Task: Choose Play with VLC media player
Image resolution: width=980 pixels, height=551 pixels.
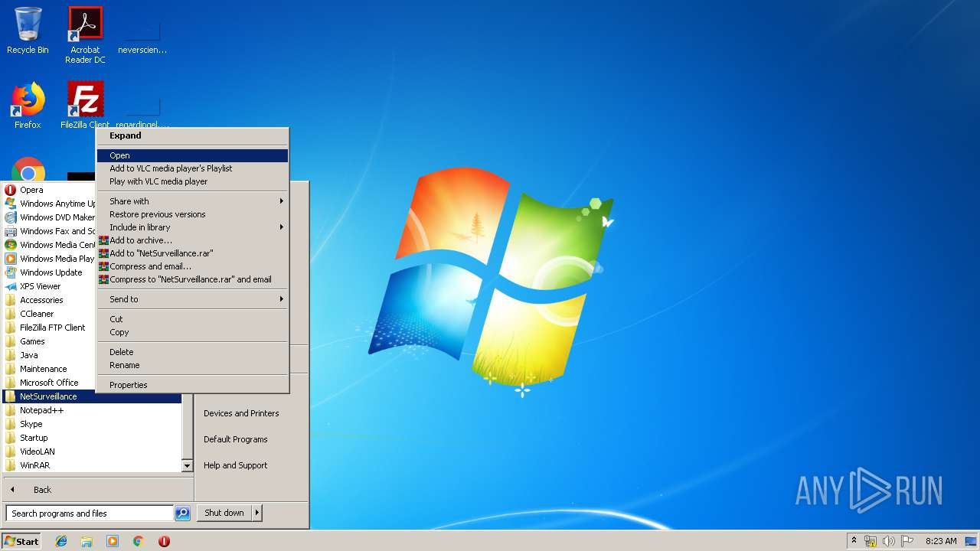Action: [x=192, y=181]
